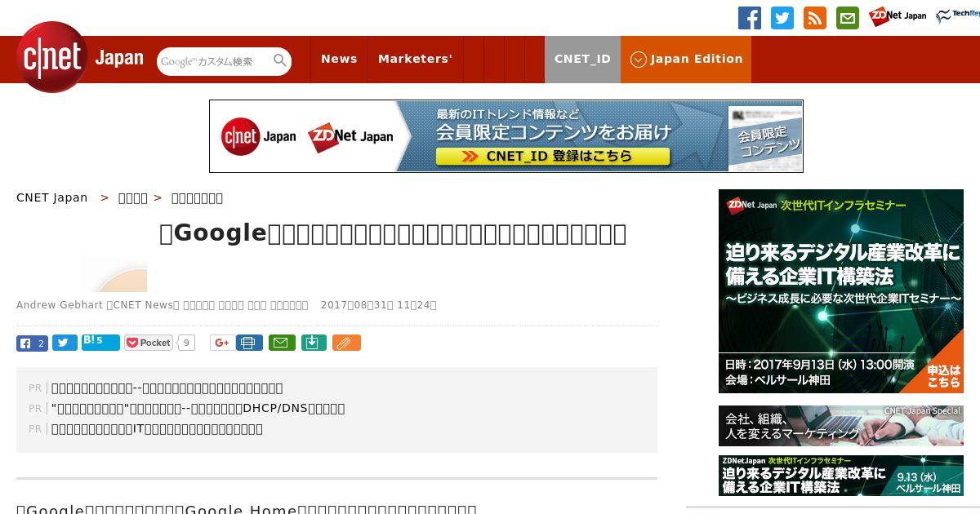Open the News menu
This screenshot has height=514, width=980.
tap(339, 59)
